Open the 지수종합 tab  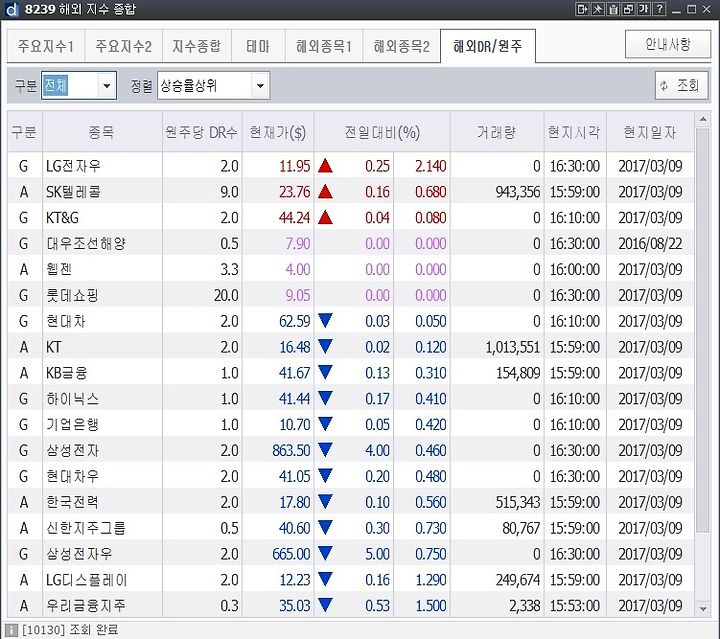tap(197, 46)
